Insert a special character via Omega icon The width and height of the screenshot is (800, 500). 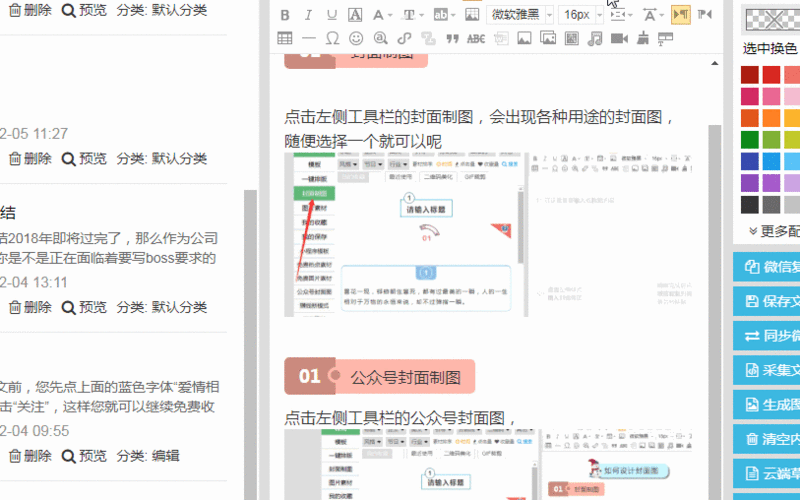click(332, 38)
